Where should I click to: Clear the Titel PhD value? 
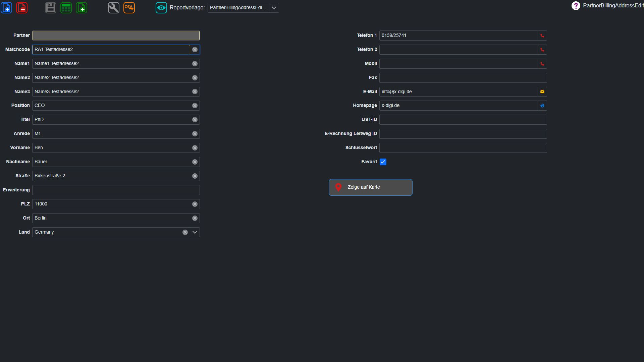(x=195, y=120)
